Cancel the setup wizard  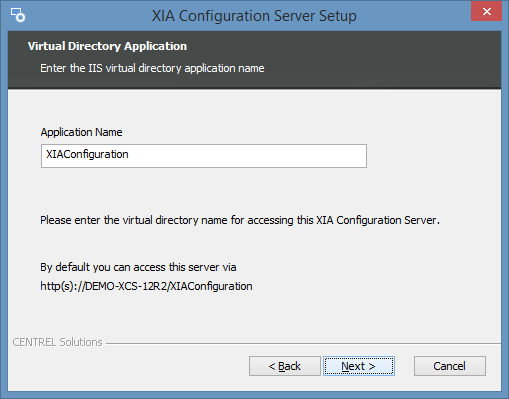coord(450,366)
